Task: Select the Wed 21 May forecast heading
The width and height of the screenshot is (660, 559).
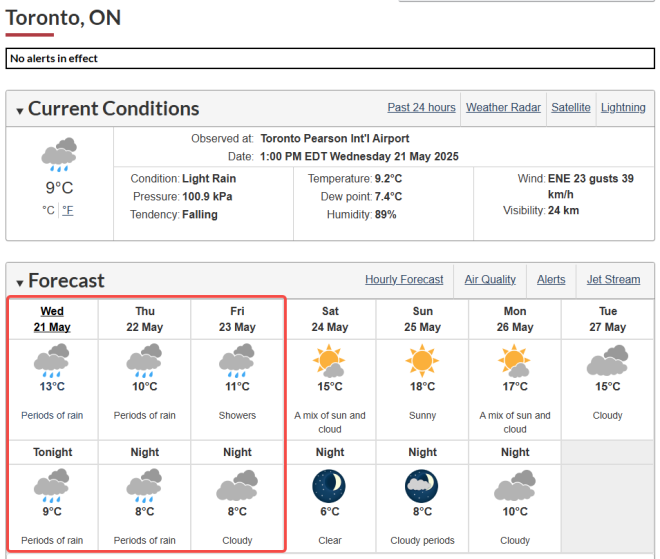Action: click(x=52, y=319)
